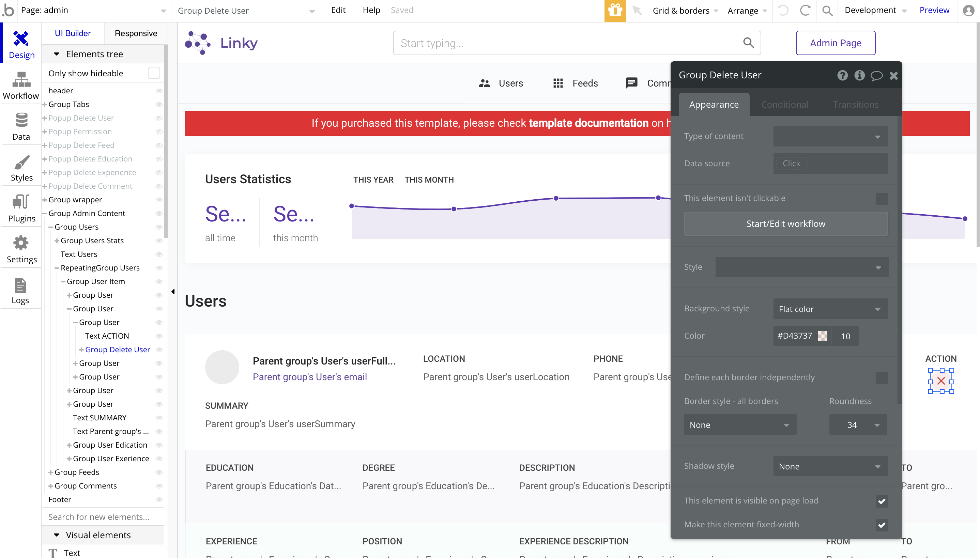The height and width of the screenshot is (558, 980).
Task: Go to Styles section
Action: tap(21, 168)
